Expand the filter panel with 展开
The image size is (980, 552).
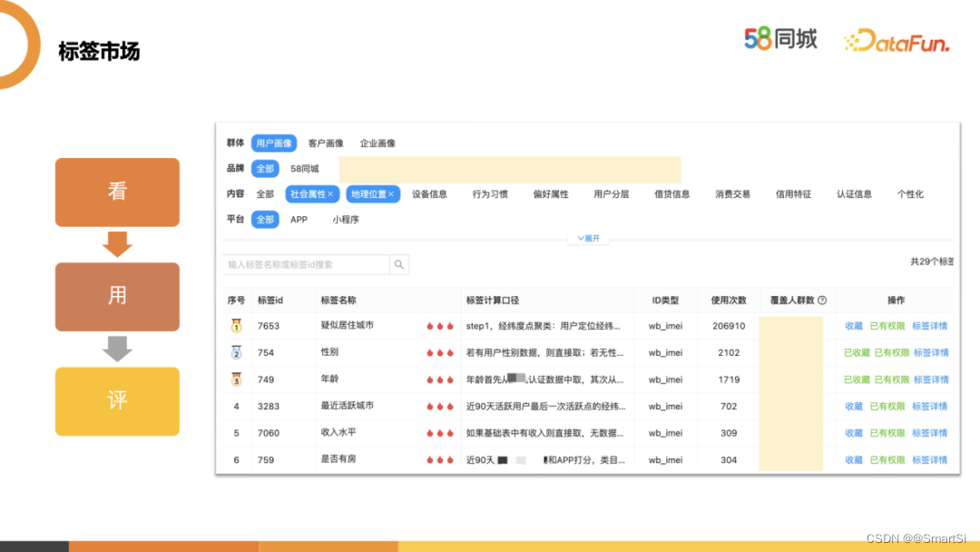tap(588, 238)
